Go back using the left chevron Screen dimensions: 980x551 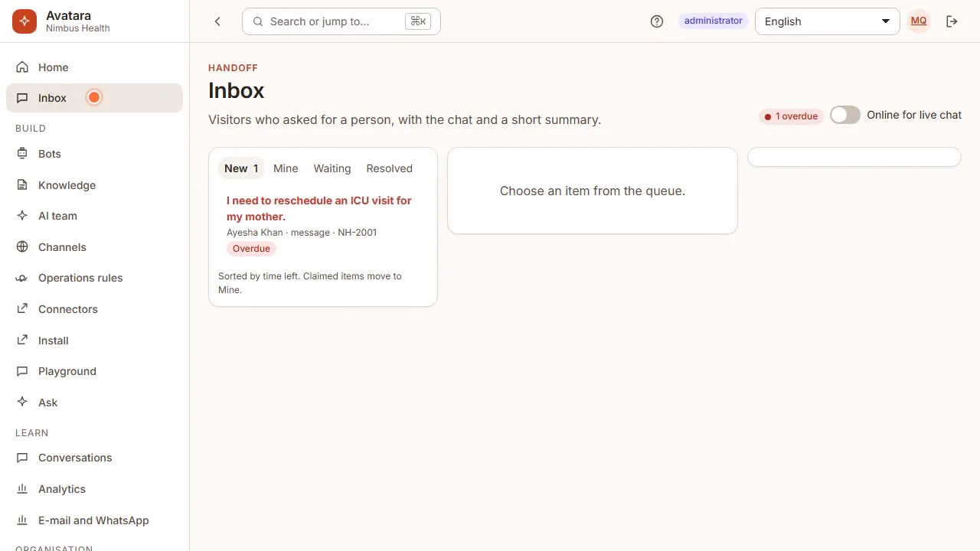tap(217, 21)
